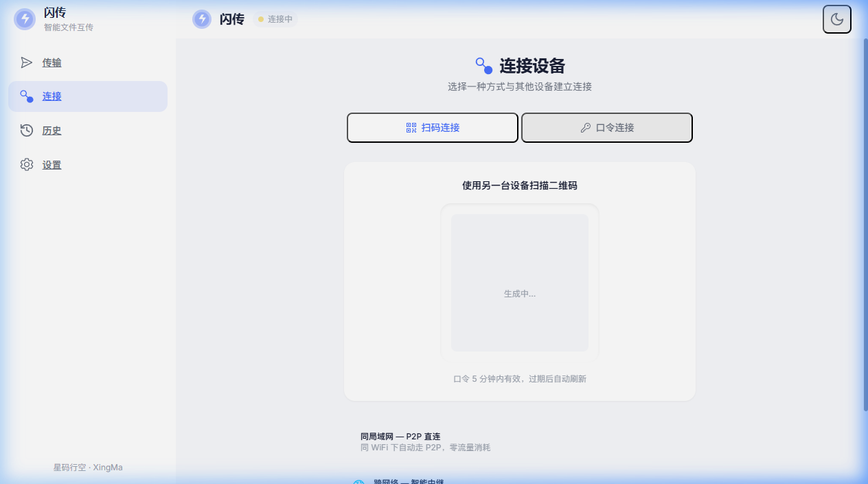Switch to the 扫码连接 tab

pos(433,128)
